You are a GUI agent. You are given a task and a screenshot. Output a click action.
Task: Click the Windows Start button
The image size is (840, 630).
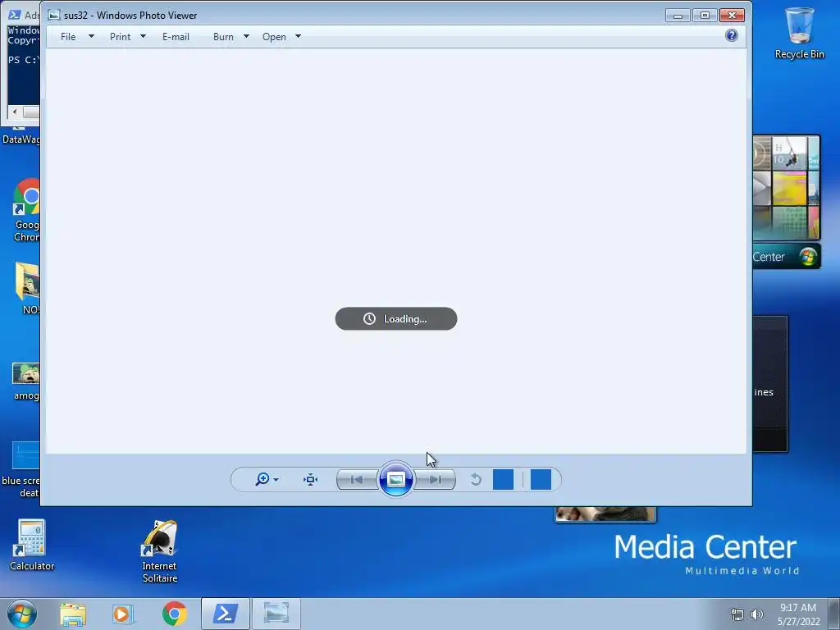[x=22, y=614]
